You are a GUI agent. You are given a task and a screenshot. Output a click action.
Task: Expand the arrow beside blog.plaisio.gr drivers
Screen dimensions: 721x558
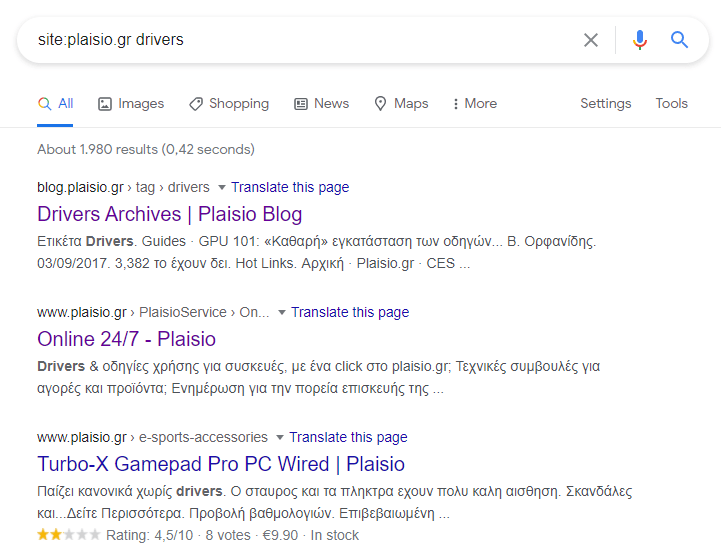(222, 188)
